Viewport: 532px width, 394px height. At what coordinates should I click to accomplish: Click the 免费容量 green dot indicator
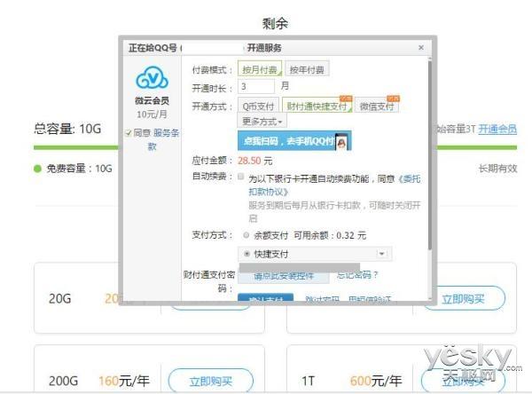[37, 169]
